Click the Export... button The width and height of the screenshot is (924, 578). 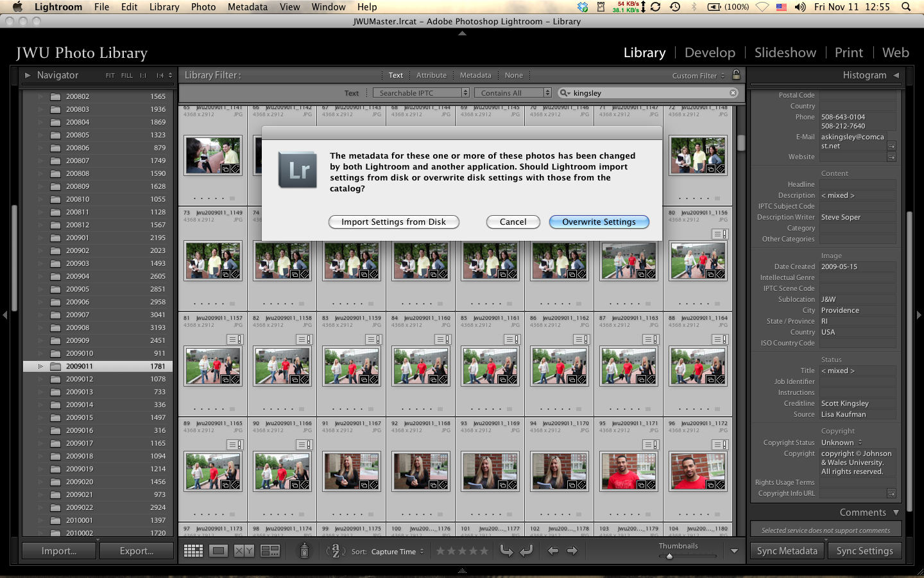tap(137, 551)
